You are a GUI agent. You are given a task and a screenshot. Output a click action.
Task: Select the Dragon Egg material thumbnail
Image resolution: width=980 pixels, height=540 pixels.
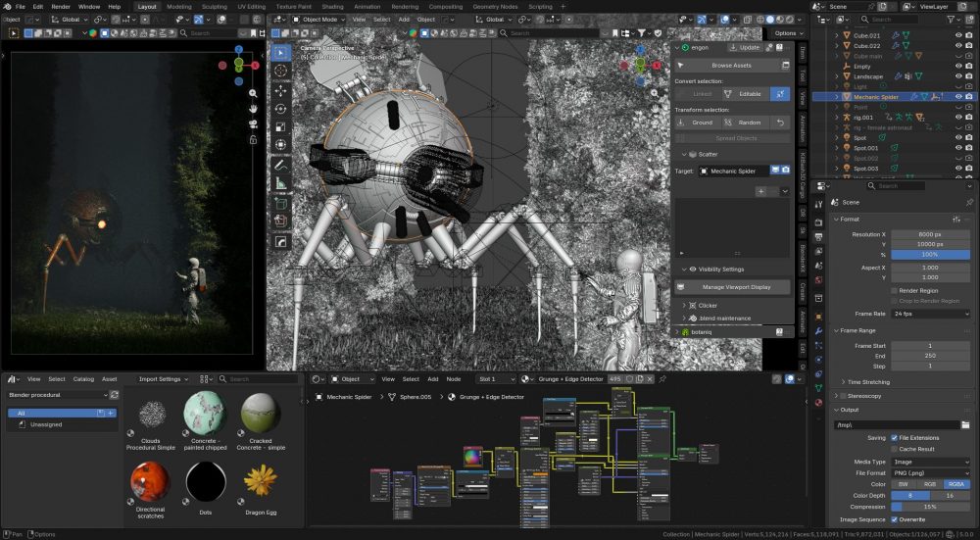(x=261, y=479)
